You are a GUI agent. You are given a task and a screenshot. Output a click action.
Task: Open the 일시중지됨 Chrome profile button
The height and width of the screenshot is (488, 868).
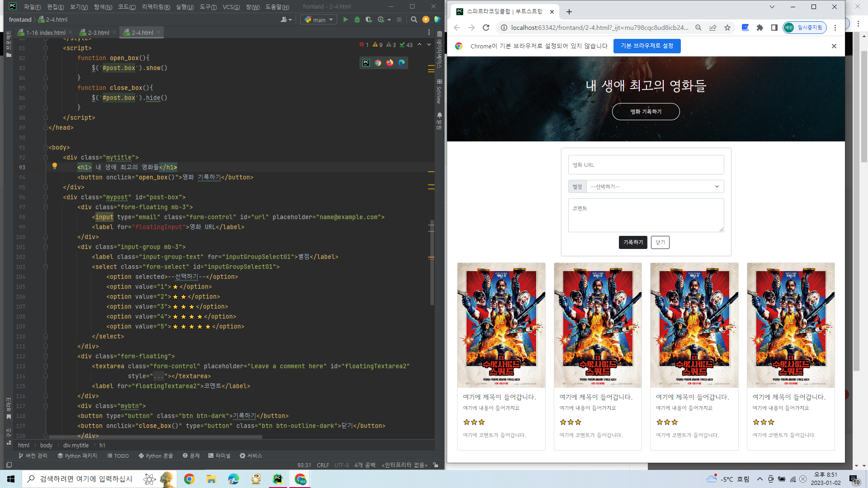coord(805,28)
